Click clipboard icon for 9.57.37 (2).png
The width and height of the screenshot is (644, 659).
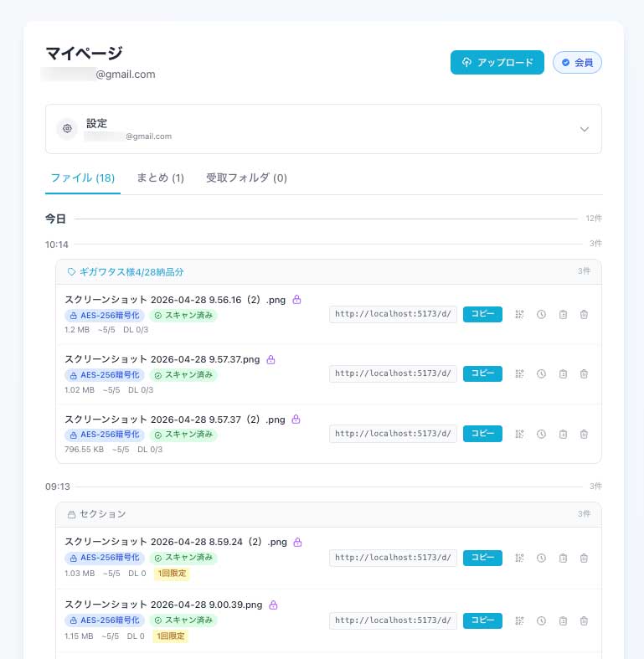coord(563,434)
